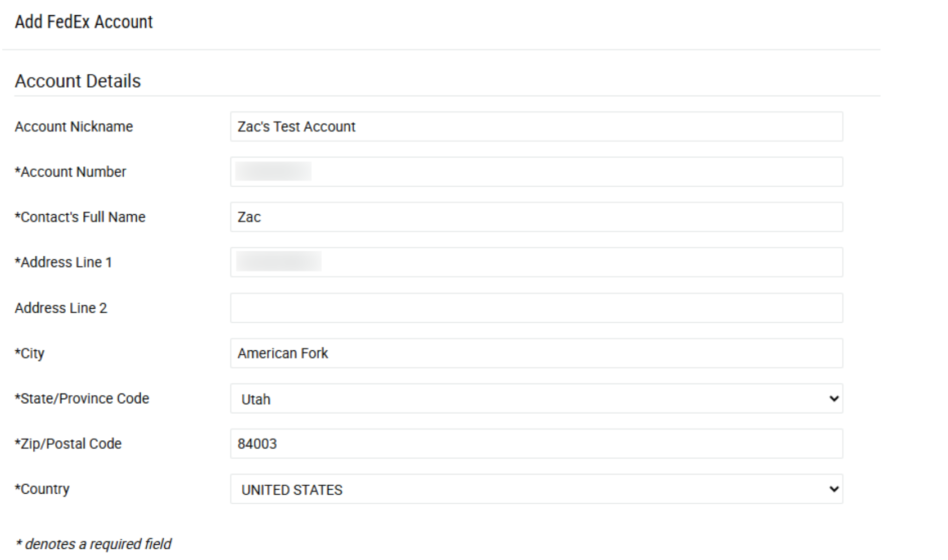Open the State/Province dropdown showing Utah
This screenshot has height=560, width=948.
pyautogui.click(x=536, y=399)
